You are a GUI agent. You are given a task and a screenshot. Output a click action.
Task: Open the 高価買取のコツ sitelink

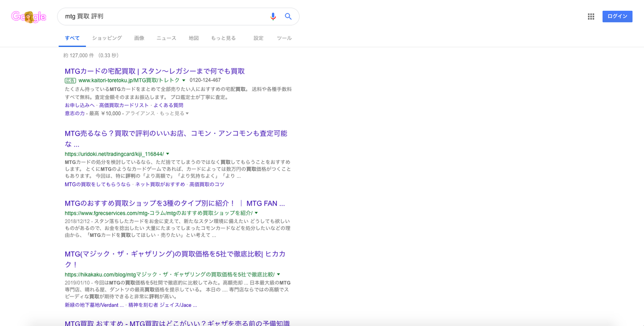point(207,184)
